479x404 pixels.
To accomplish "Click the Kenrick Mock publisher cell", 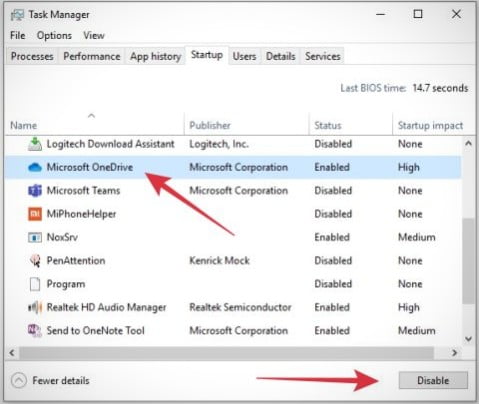I will click(219, 261).
